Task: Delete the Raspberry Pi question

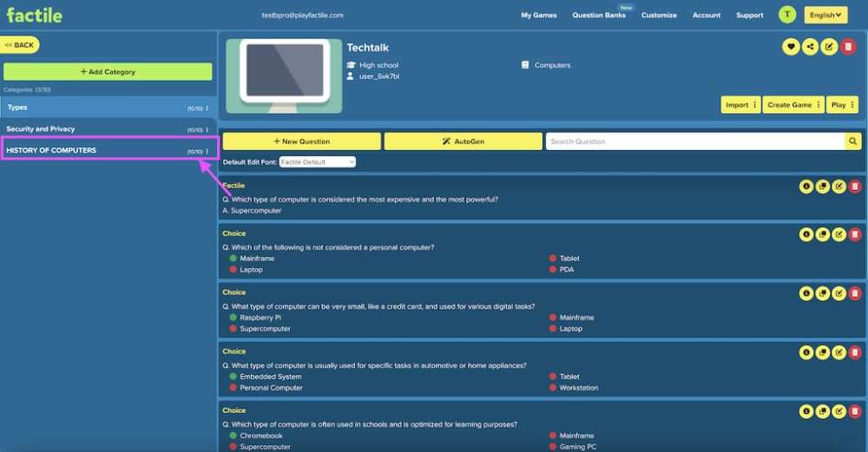Action: pos(855,293)
